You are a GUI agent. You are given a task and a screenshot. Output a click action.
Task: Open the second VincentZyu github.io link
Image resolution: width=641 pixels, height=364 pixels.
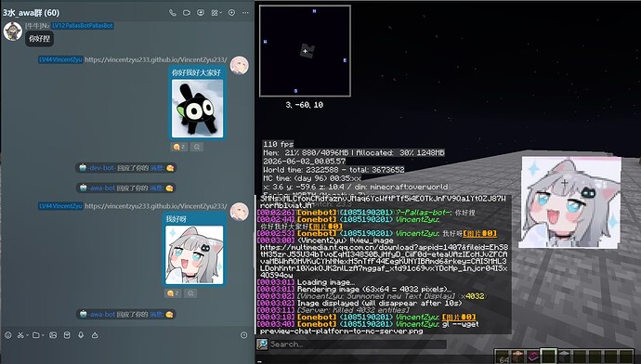click(x=156, y=206)
